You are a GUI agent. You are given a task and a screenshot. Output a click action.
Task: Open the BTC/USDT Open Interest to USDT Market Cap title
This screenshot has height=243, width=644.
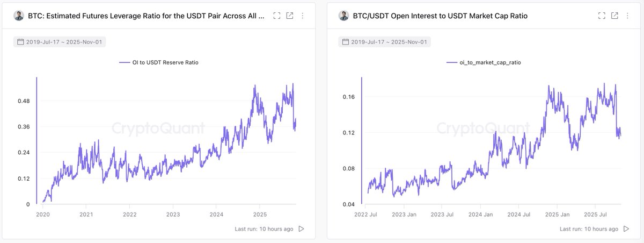pos(440,16)
